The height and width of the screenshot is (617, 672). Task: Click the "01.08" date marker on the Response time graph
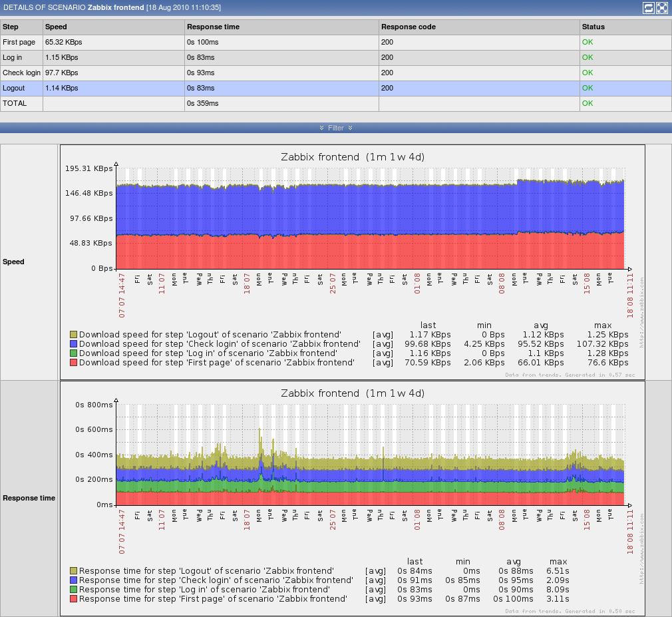(x=417, y=520)
